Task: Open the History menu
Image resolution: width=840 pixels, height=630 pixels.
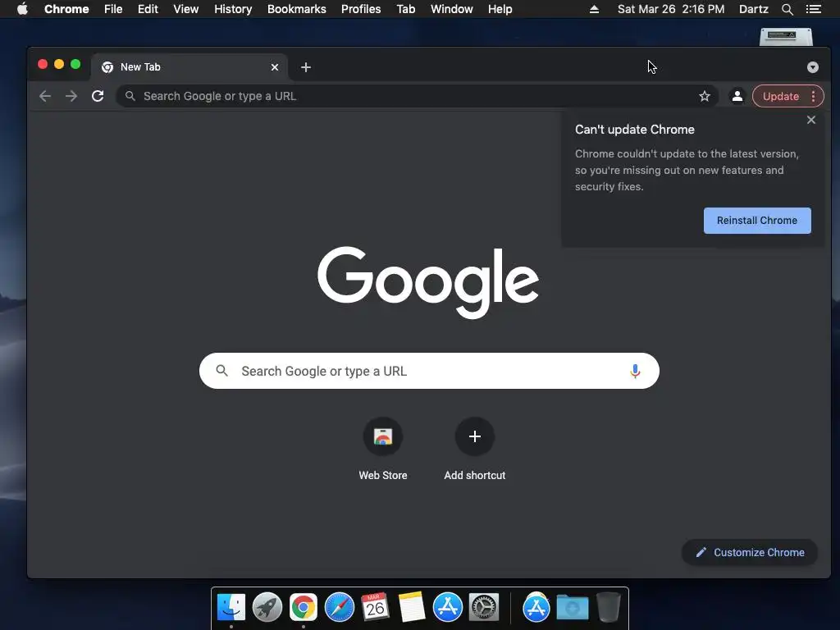Action: click(233, 9)
